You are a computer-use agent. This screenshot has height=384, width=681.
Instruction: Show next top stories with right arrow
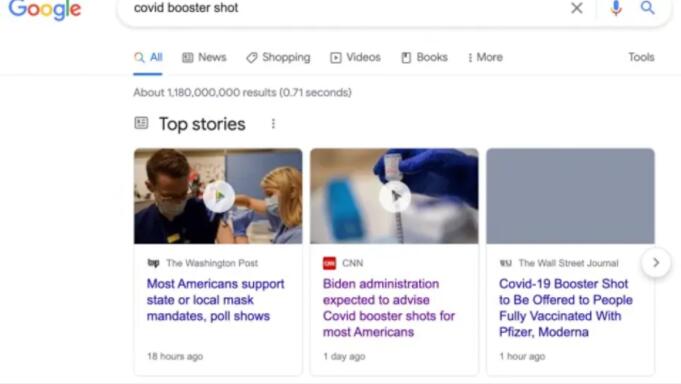coord(656,262)
